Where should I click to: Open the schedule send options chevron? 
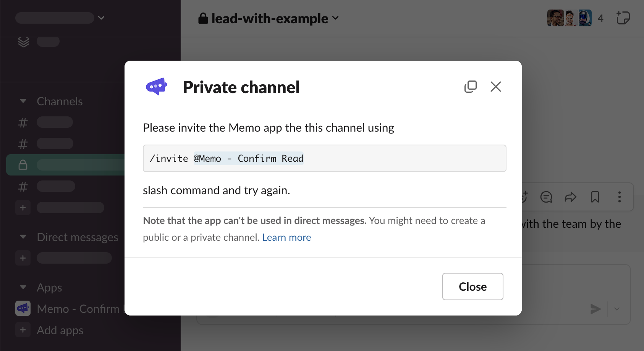pyautogui.click(x=617, y=309)
